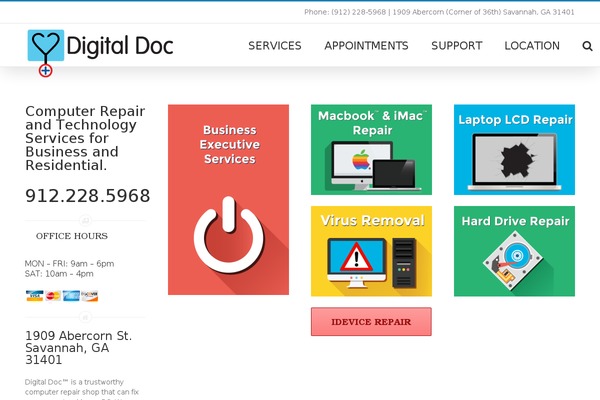Click the iDevice Repair button
600x400 pixels.
point(371,322)
